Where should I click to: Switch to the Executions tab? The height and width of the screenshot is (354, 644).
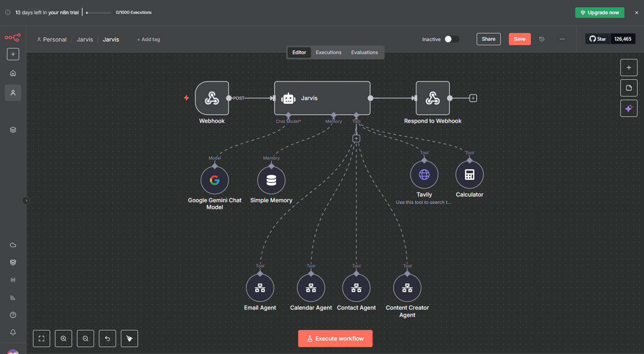(x=329, y=52)
